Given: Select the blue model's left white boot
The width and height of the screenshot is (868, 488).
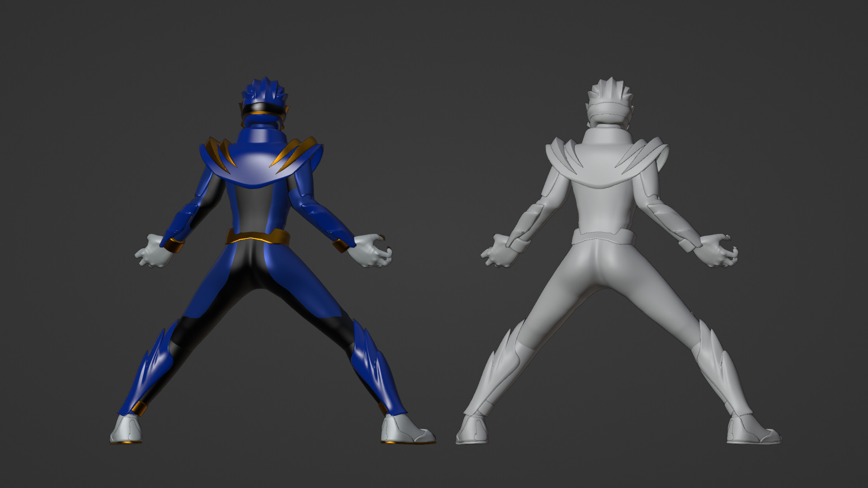Looking at the screenshot, I should (127, 429).
